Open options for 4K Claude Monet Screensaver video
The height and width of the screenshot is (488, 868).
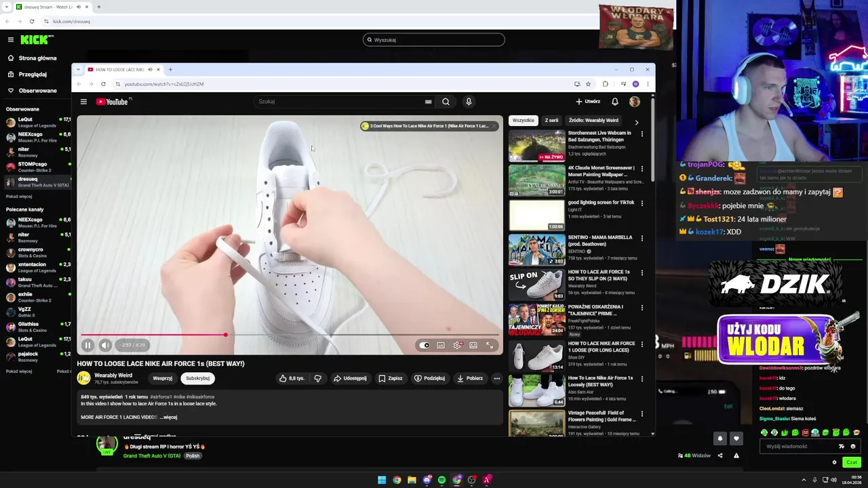click(x=642, y=168)
